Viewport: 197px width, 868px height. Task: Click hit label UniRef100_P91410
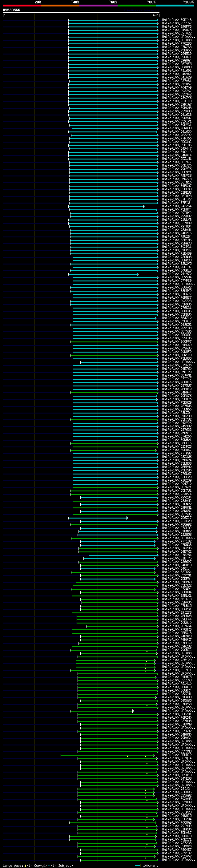coord(177,684)
